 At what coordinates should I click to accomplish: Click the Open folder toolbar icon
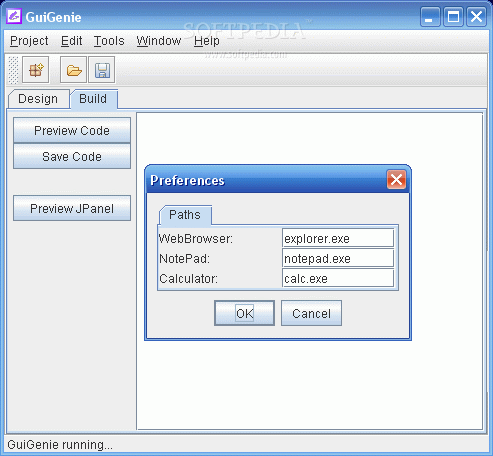click(x=74, y=70)
